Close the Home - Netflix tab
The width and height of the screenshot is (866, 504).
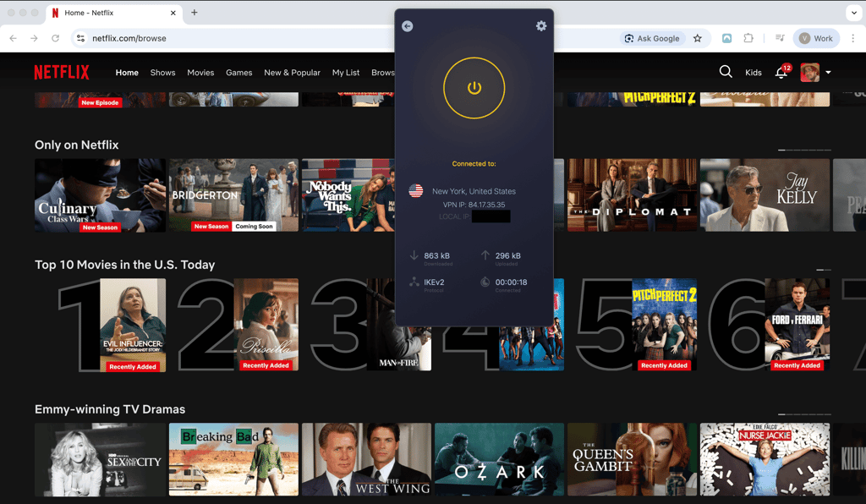[173, 13]
